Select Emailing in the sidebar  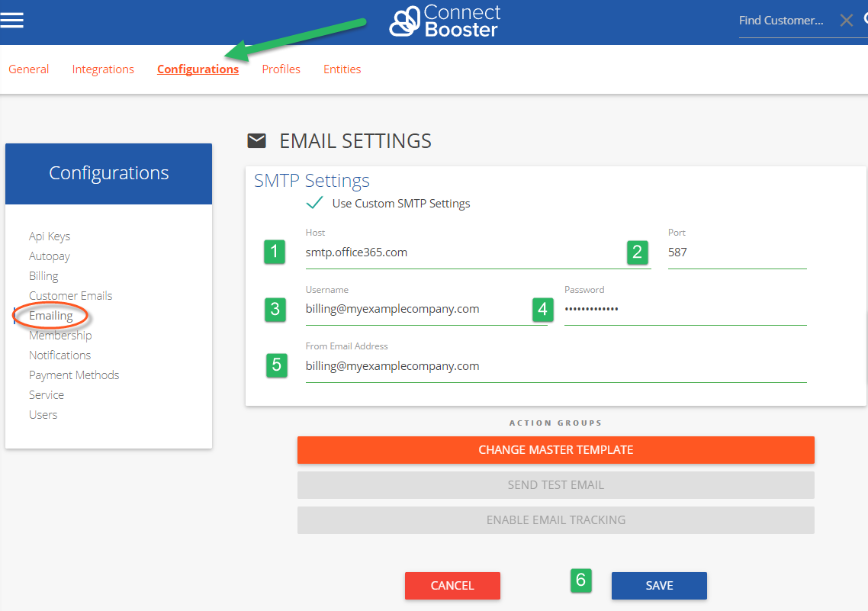pyautogui.click(x=51, y=316)
